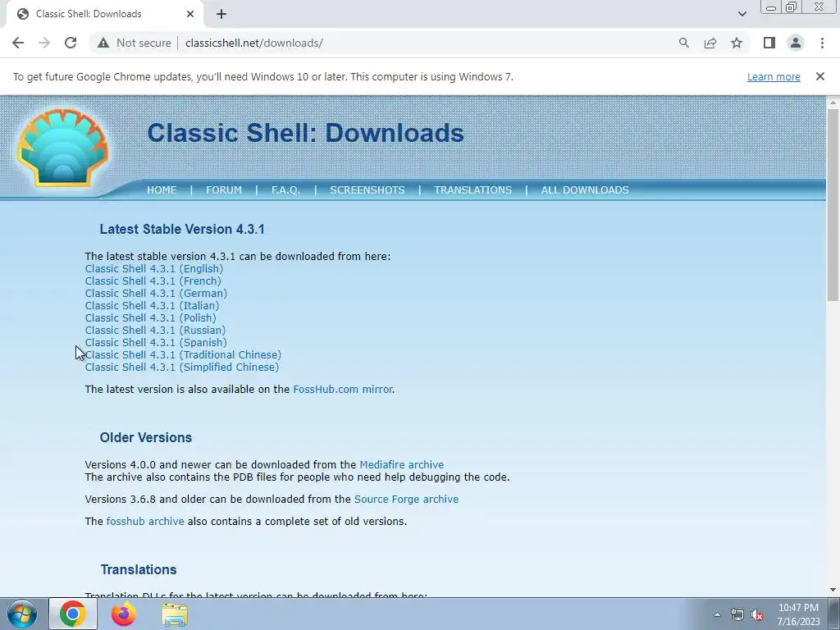Download Classic Shell 4.3.1 (German)
The image size is (840, 630).
tap(156, 294)
